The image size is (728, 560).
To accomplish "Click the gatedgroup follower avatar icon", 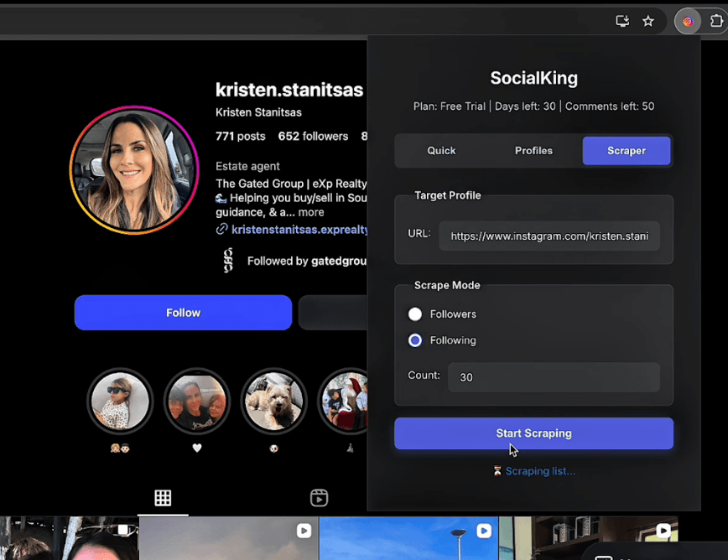I will coord(228,261).
